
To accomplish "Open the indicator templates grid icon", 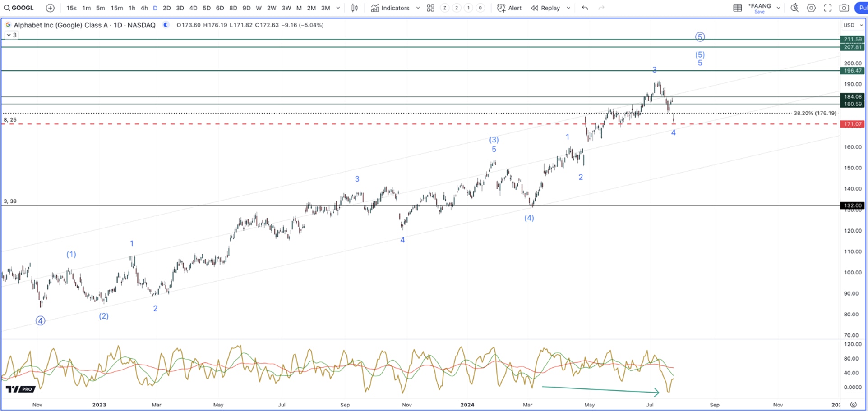I will point(430,8).
